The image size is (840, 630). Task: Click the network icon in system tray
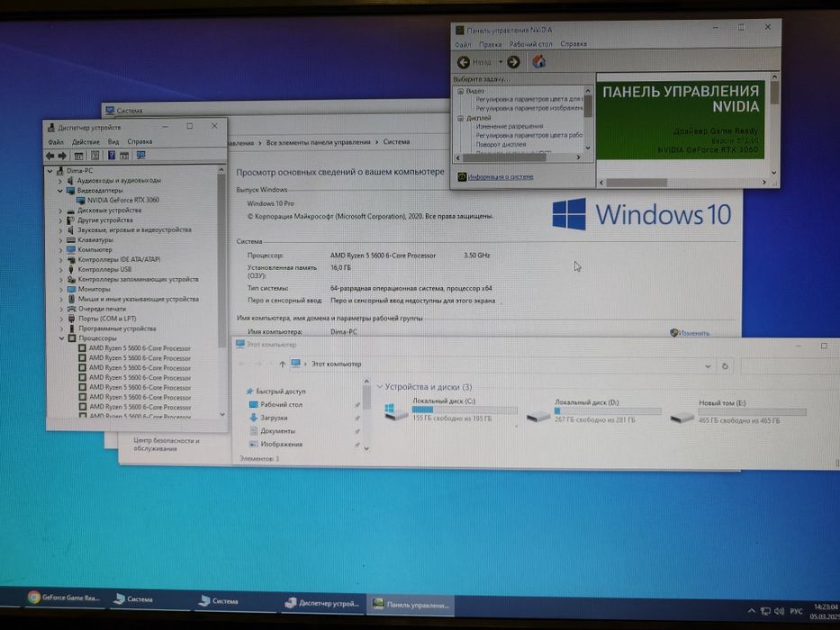765,611
